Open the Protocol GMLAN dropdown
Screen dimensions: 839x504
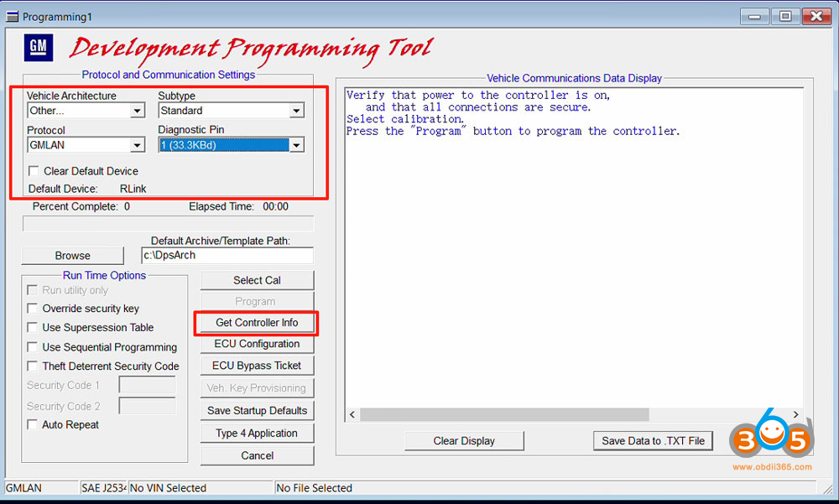tap(137, 145)
